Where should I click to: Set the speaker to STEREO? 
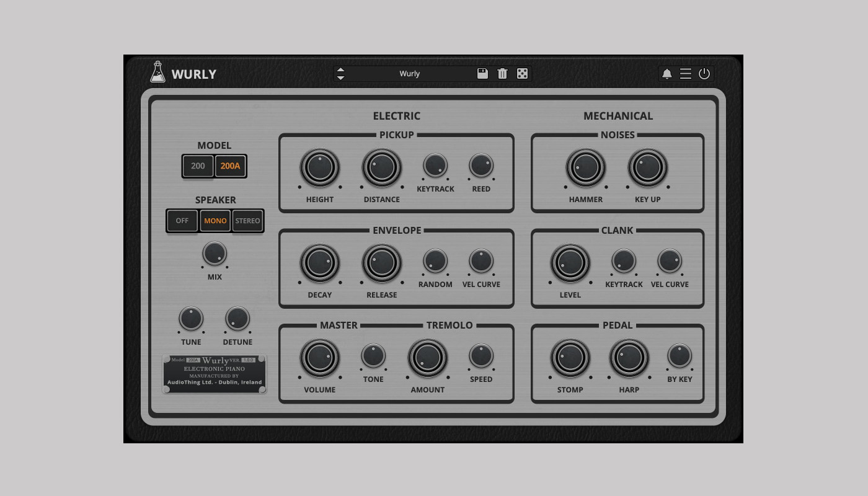coord(247,221)
